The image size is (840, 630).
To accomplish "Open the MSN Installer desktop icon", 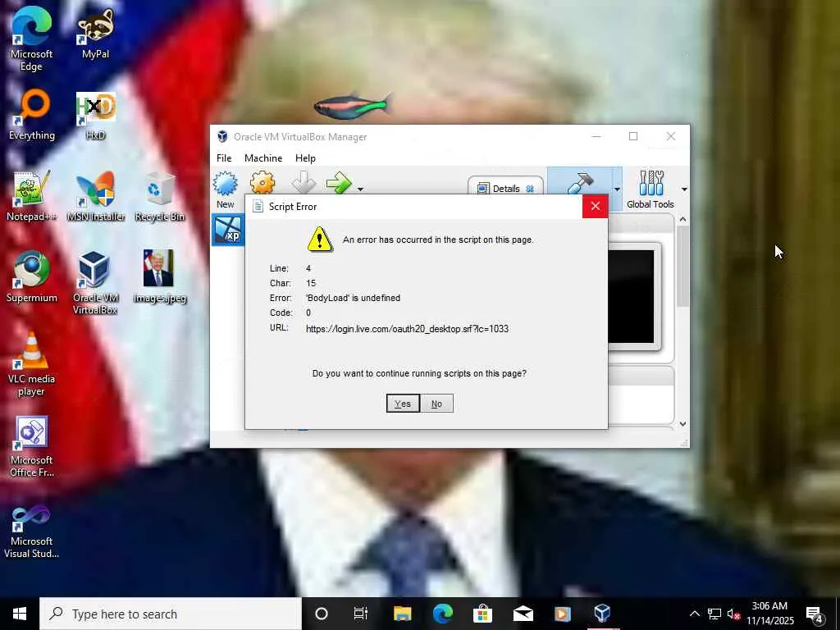I will pyautogui.click(x=95, y=196).
